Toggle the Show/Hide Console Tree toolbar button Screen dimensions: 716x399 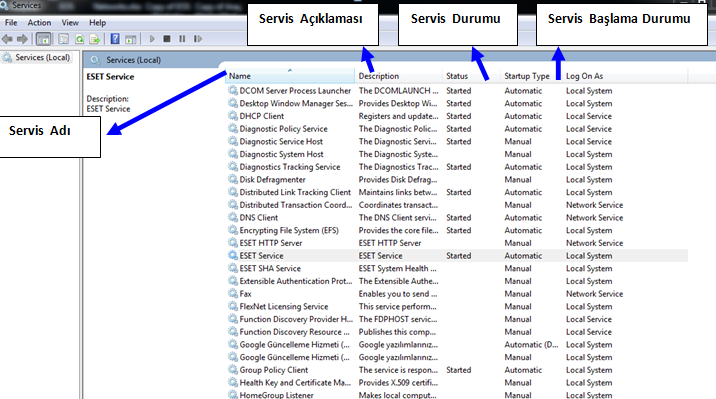(43, 39)
